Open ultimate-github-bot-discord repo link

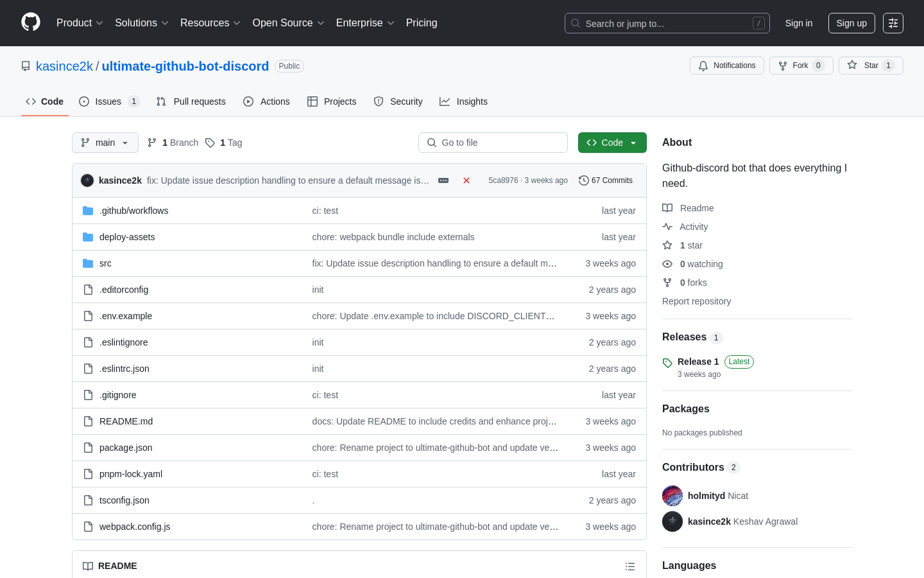pyautogui.click(x=185, y=66)
